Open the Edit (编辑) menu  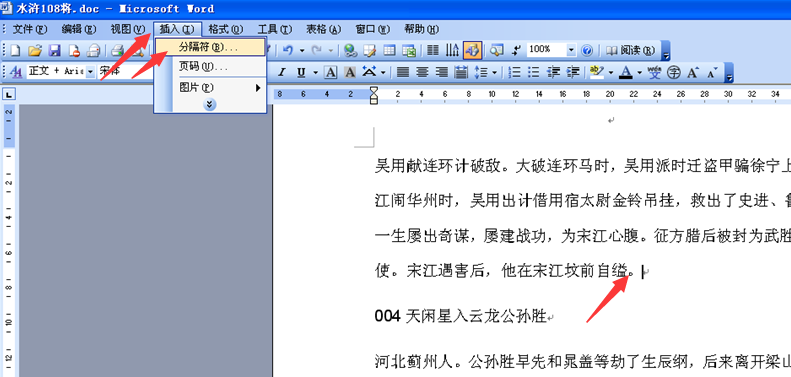pos(79,29)
